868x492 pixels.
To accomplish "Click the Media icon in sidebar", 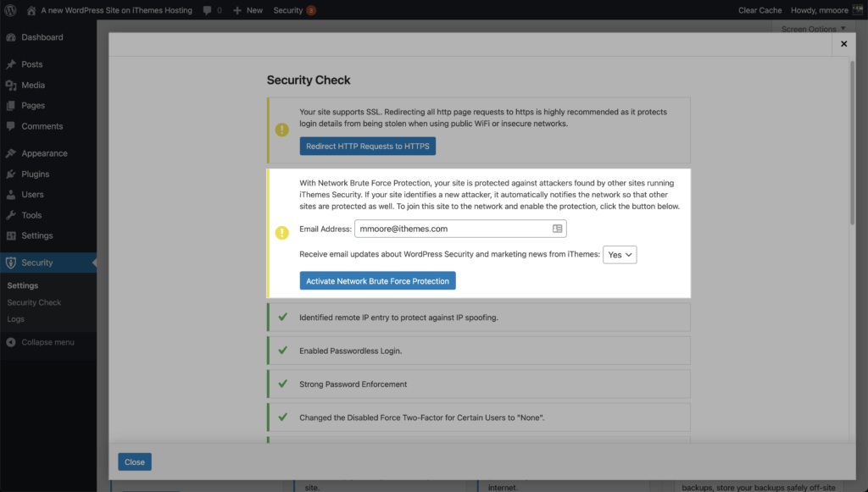I will click(x=10, y=86).
